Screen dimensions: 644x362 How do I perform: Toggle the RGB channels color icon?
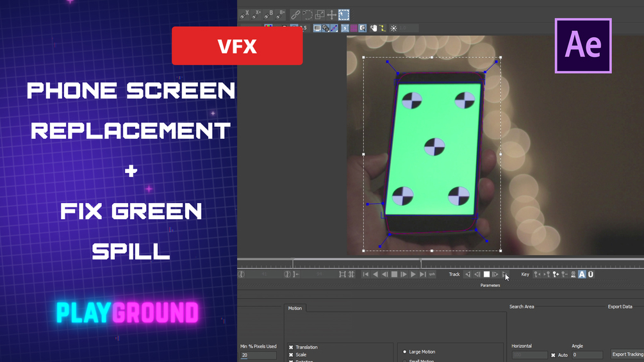pos(268,26)
